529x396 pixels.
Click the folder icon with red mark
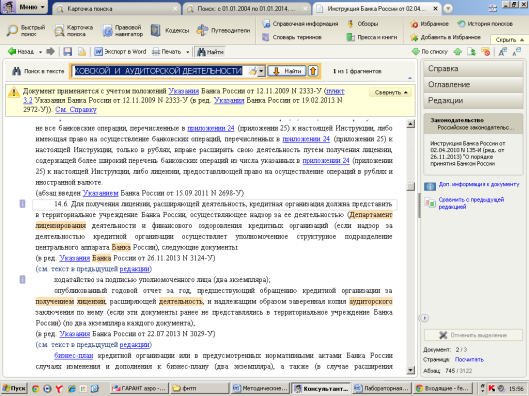point(485,52)
